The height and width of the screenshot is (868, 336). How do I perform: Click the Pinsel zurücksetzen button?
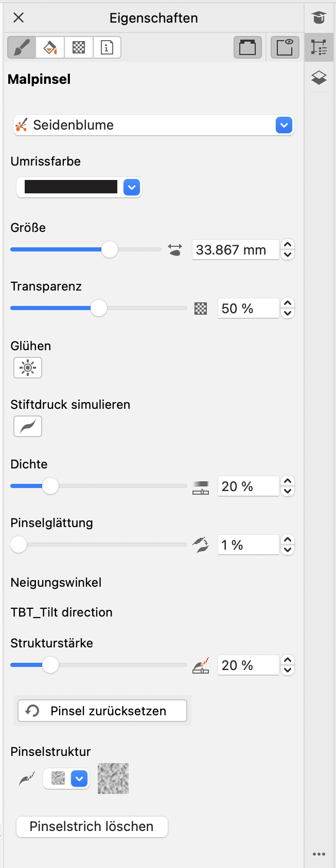click(102, 711)
